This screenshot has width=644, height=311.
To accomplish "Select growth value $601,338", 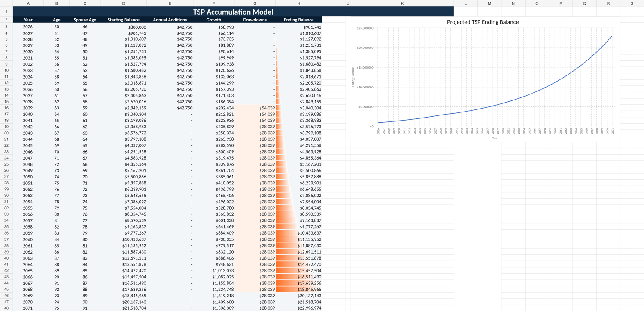I will pyautogui.click(x=214, y=220).
